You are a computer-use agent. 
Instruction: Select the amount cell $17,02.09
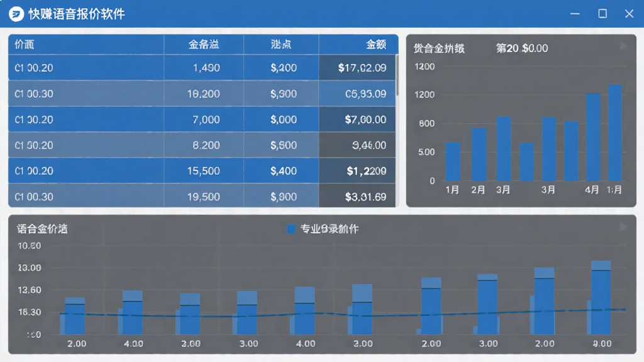(x=357, y=68)
